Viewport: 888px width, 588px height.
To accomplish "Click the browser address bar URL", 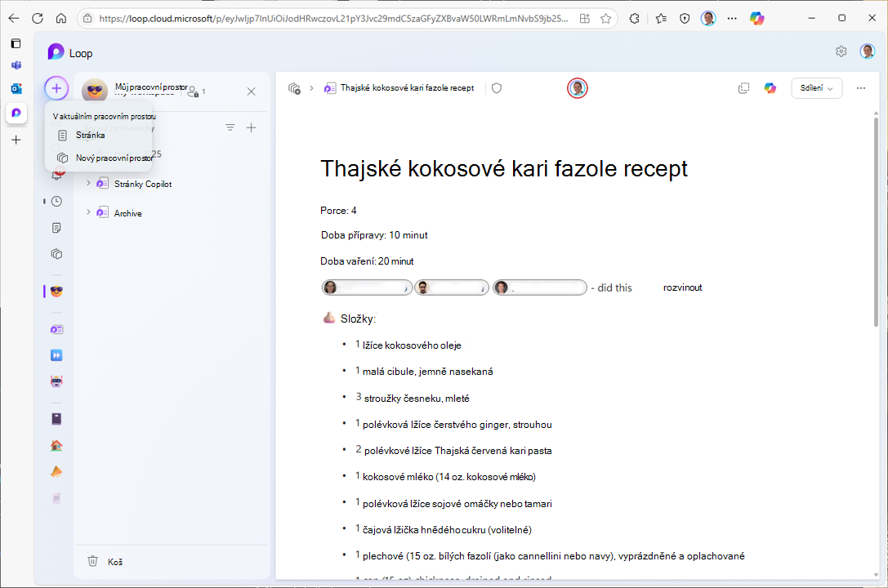I will (x=334, y=18).
